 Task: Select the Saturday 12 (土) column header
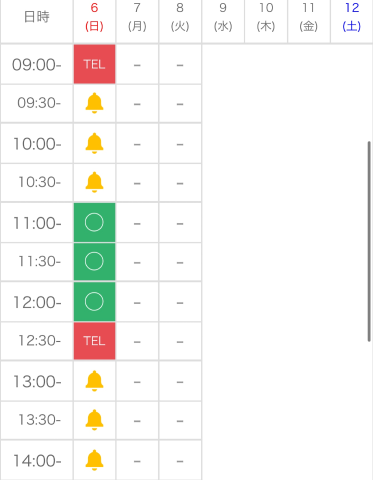[352, 17]
